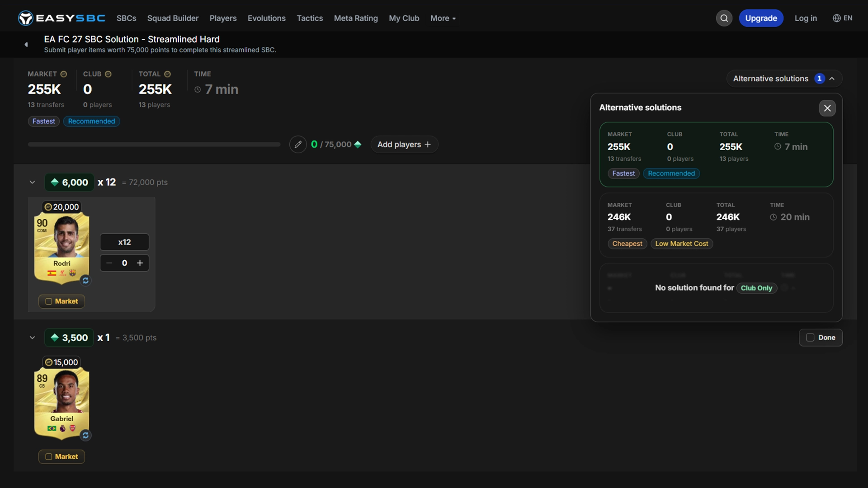The height and width of the screenshot is (488, 868).
Task: Click the Gabriel player card
Action: (62, 403)
